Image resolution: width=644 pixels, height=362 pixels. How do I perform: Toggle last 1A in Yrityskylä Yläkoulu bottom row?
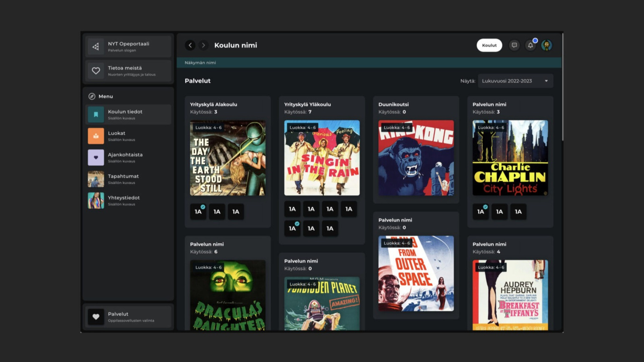point(330,229)
